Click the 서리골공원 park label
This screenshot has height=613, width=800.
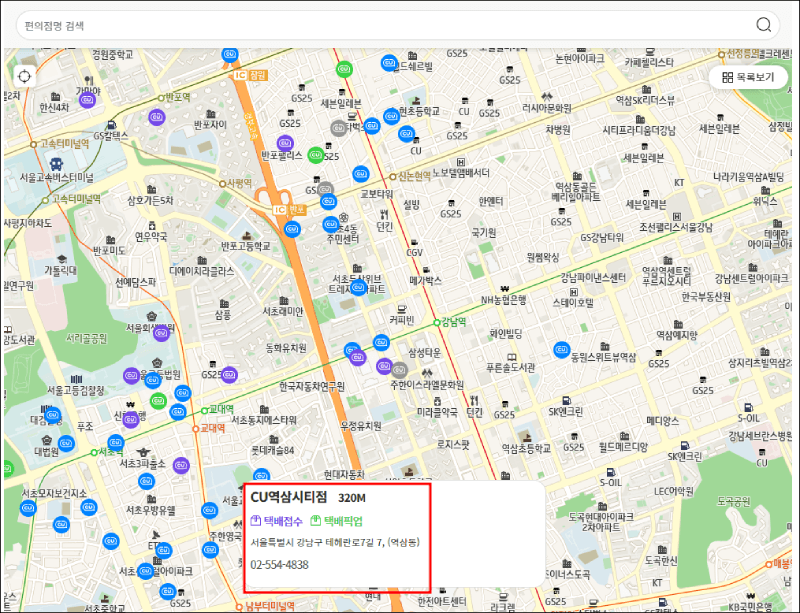pyautogui.click(x=87, y=338)
